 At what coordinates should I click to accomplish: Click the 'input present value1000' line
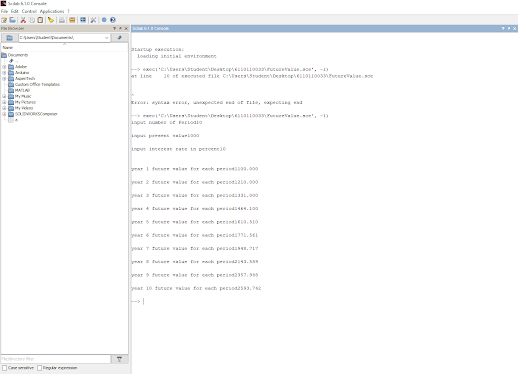(x=165, y=136)
